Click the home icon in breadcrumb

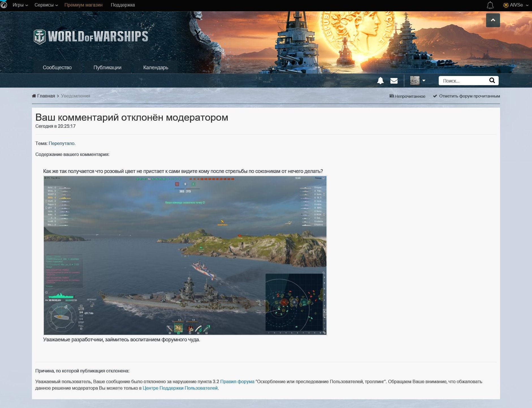tap(34, 96)
